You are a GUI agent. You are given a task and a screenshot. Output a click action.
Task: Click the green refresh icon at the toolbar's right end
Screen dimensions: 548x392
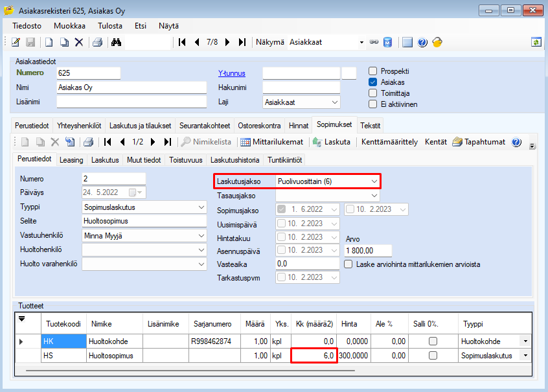536,42
